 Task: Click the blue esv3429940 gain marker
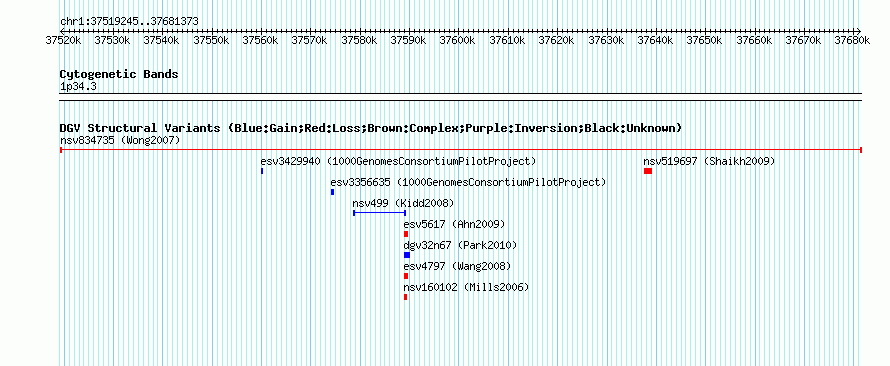(x=262, y=171)
